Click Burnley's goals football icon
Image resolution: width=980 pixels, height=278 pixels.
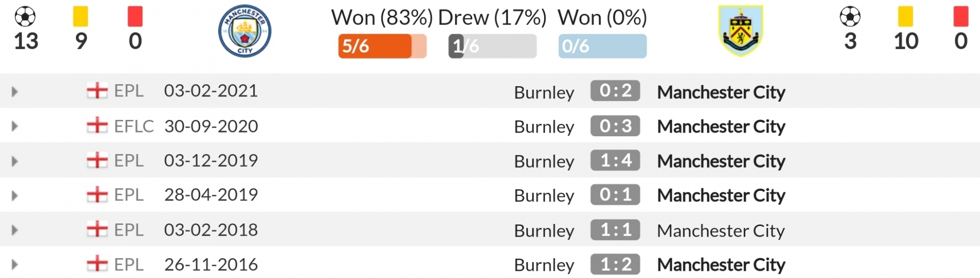(x=850, y=17)
